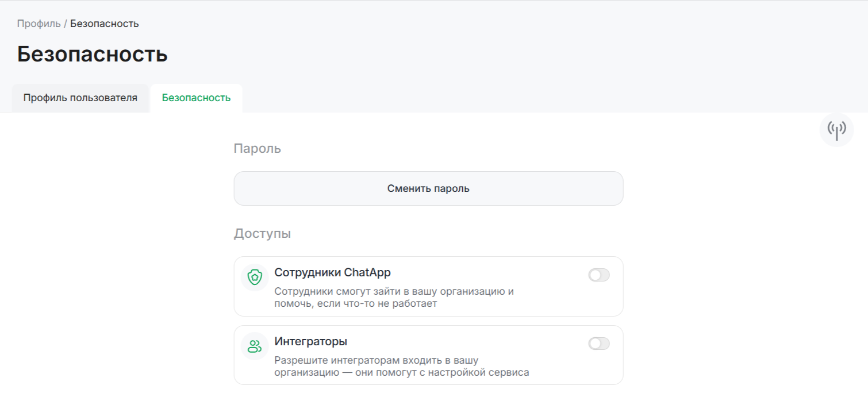Click the broadcast signal icon button

836,130
